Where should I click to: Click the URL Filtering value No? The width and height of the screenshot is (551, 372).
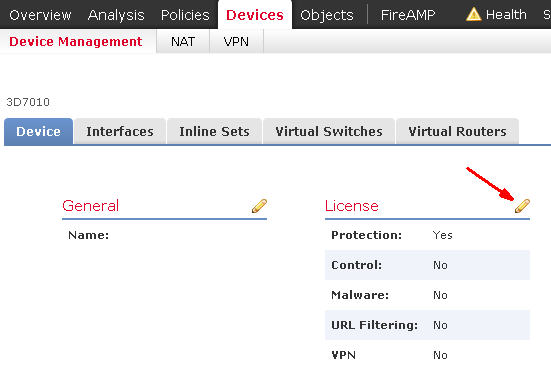440,325
